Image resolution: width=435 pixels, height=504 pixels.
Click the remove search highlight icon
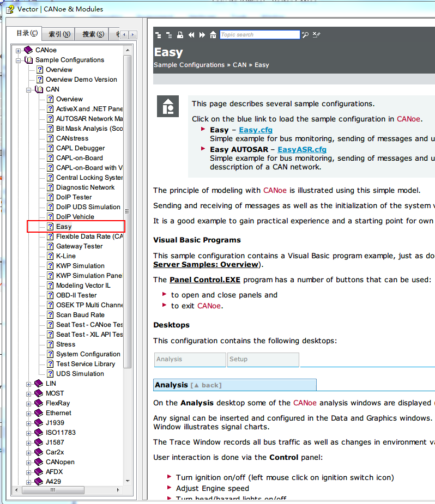pos(317,35)
